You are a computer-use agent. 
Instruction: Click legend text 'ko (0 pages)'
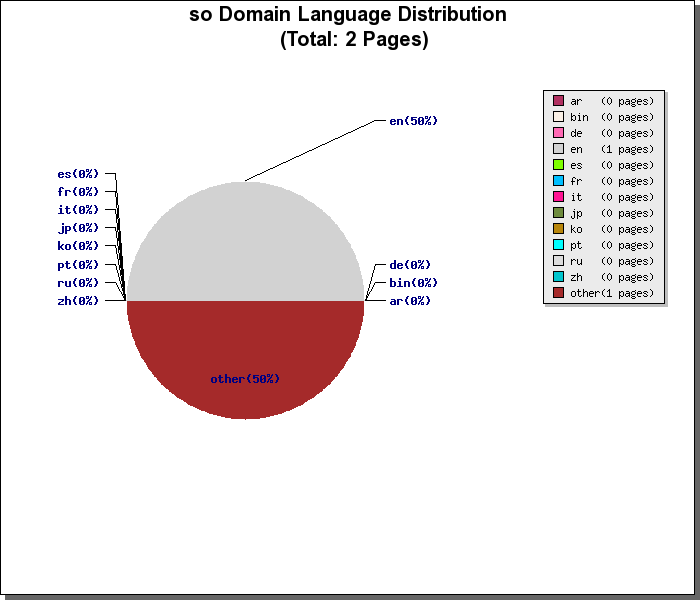(x=612, y=229)
